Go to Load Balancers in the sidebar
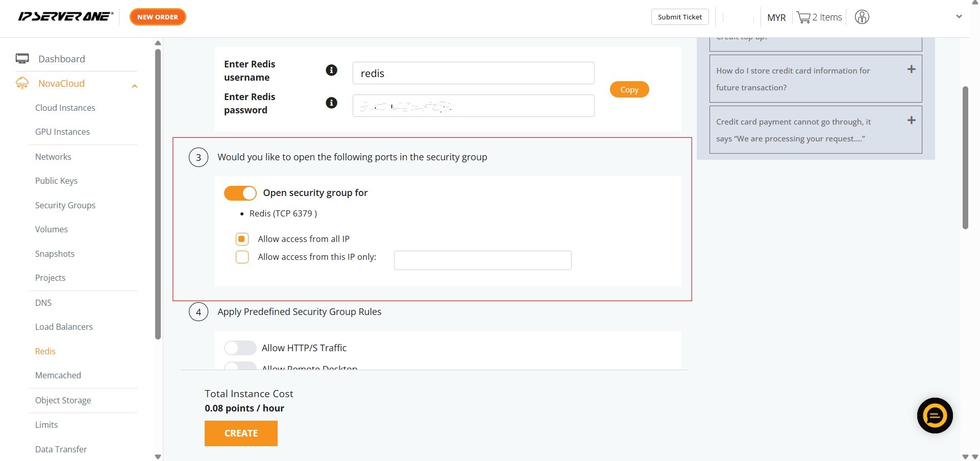The width and height of the screenshot is (980, 461). [x=64, y=327]
